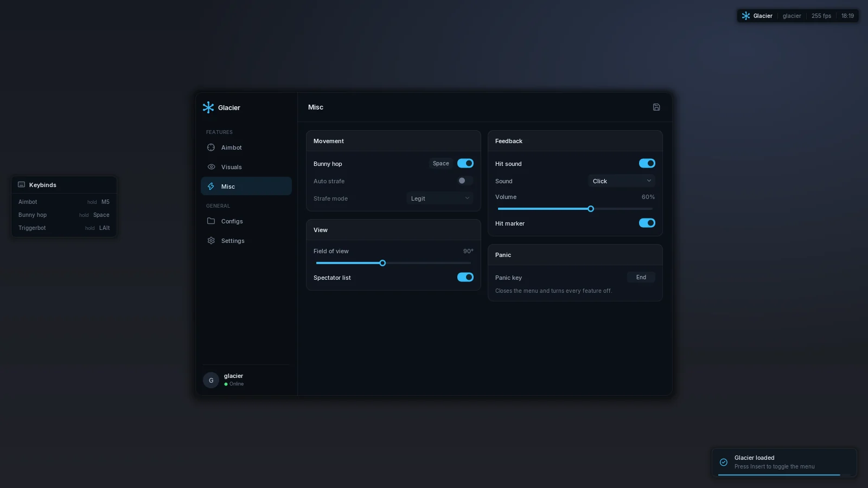Switch to the Visuals tab
868x488 pixels.
tap(246, 167)
